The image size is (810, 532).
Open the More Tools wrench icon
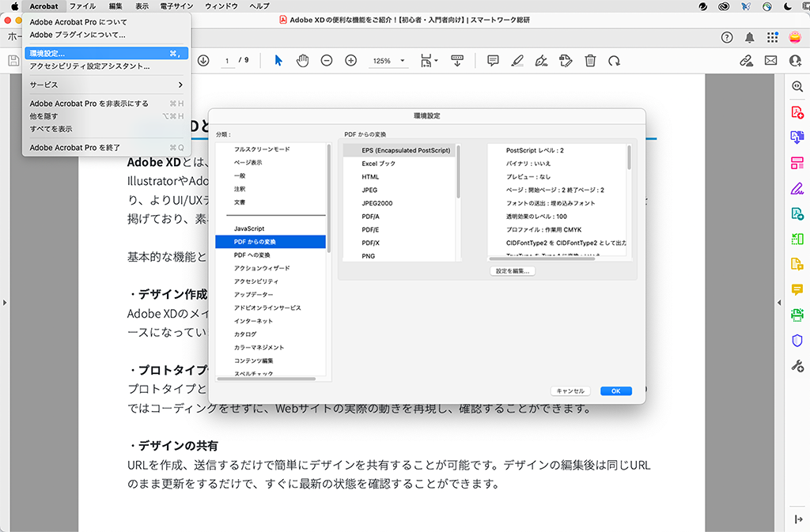[x=797, y=366]
